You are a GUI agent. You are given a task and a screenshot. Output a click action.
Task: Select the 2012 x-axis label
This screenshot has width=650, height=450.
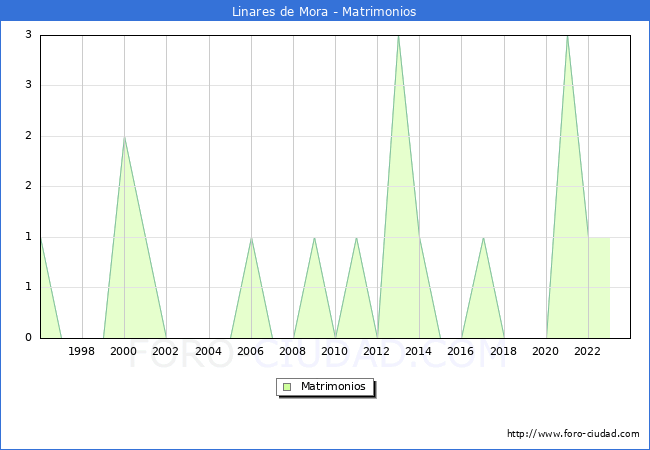coord(377,351)
